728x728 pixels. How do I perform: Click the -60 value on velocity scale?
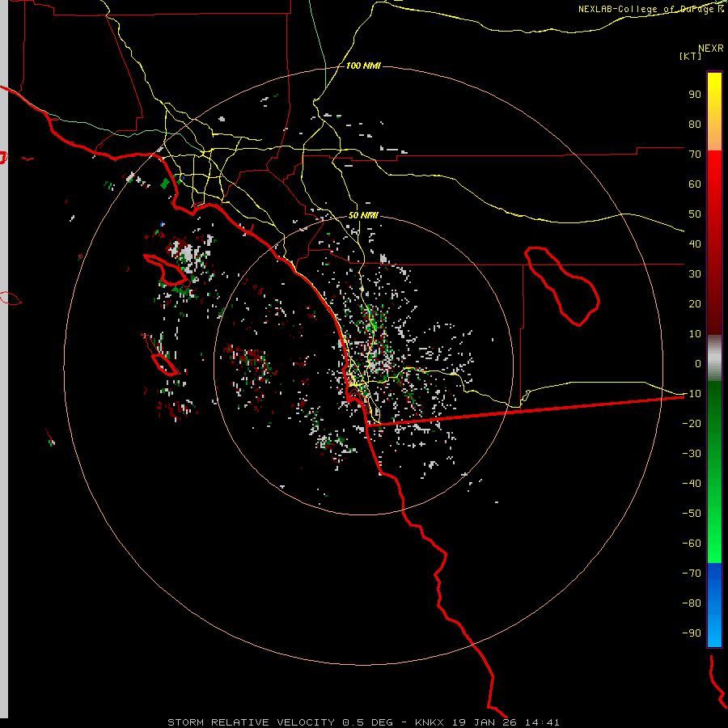click(x=692, y=544)
